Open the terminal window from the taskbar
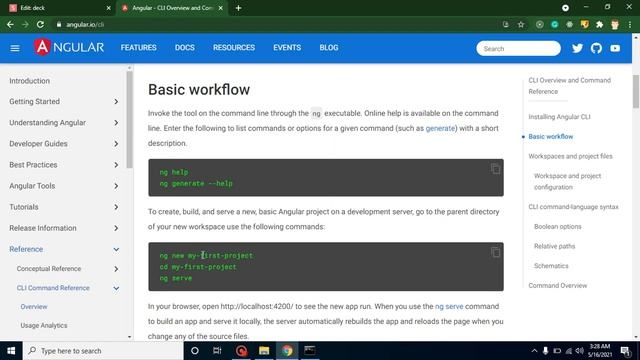The image size is (640, 360). click(309, 351)
